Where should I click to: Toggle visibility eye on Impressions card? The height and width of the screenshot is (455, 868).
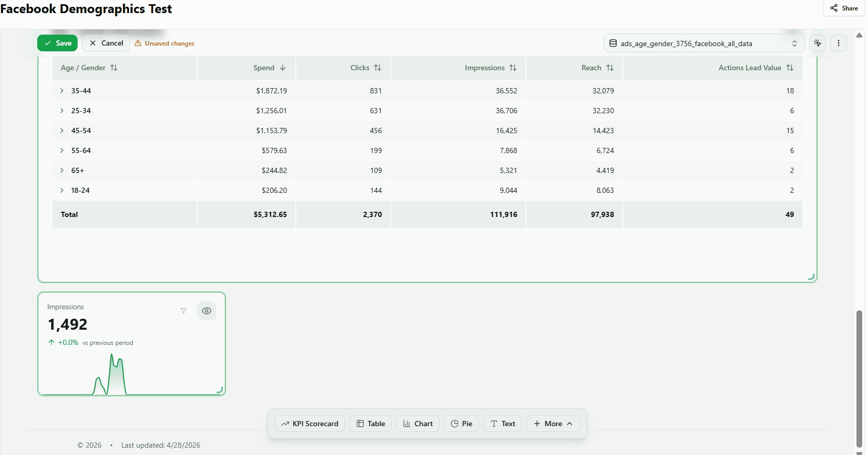point(207,311)
